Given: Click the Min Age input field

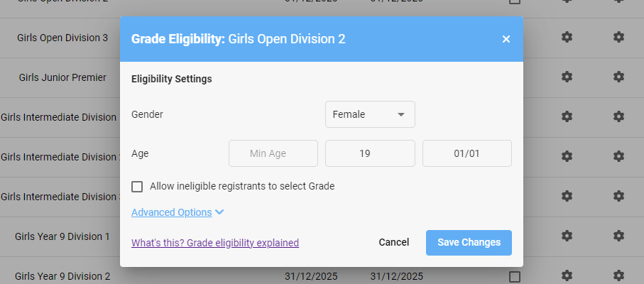Looking at the screenshot, I should click(273, 153).
